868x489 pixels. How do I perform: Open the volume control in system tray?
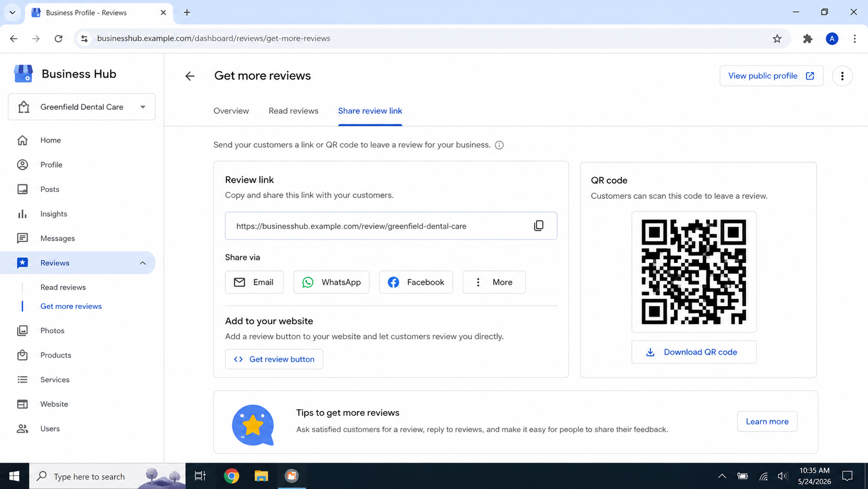(782, 476)
